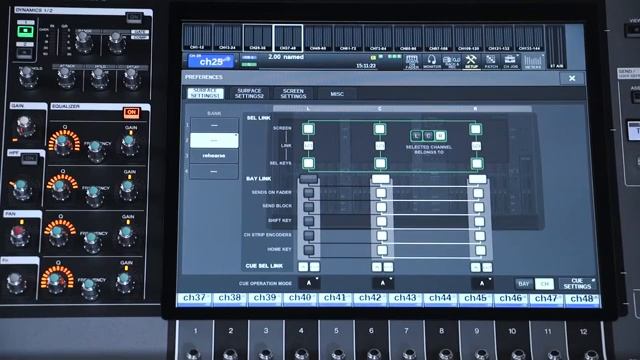Screen dimensions: 640x360
Task: Select the CH49-60 meter bank thumbnail
Action: tap(318, 38)
